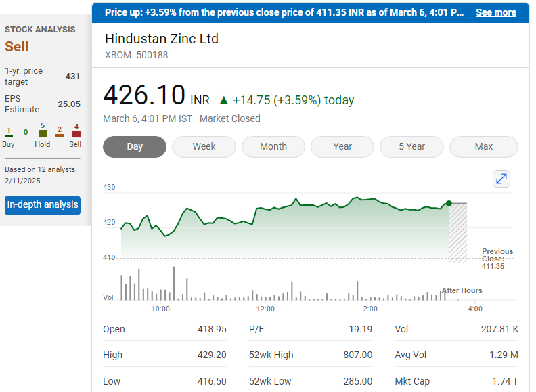Screen dimensions: 536x392
Task: Show the Year price chart
Action: tap(342, 146)
